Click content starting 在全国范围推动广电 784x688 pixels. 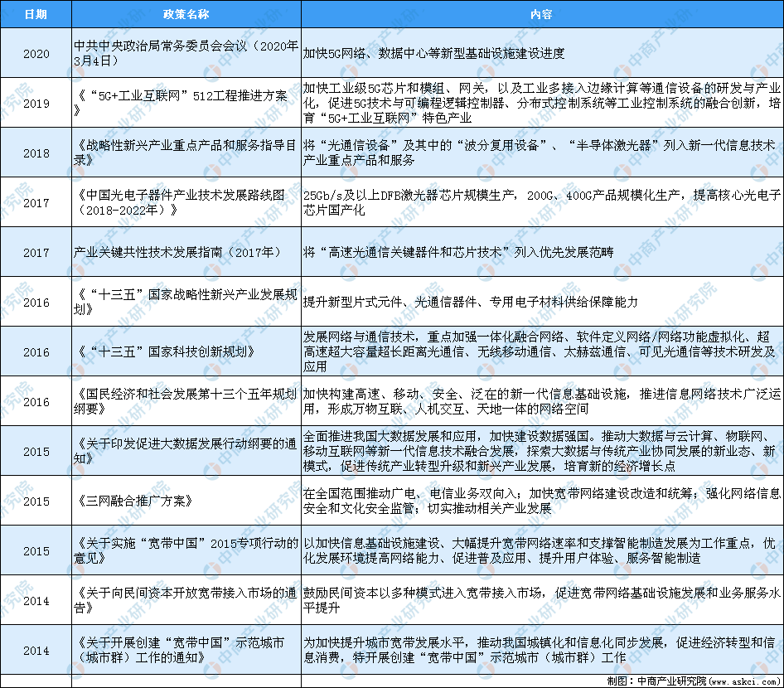pos(542,501)
